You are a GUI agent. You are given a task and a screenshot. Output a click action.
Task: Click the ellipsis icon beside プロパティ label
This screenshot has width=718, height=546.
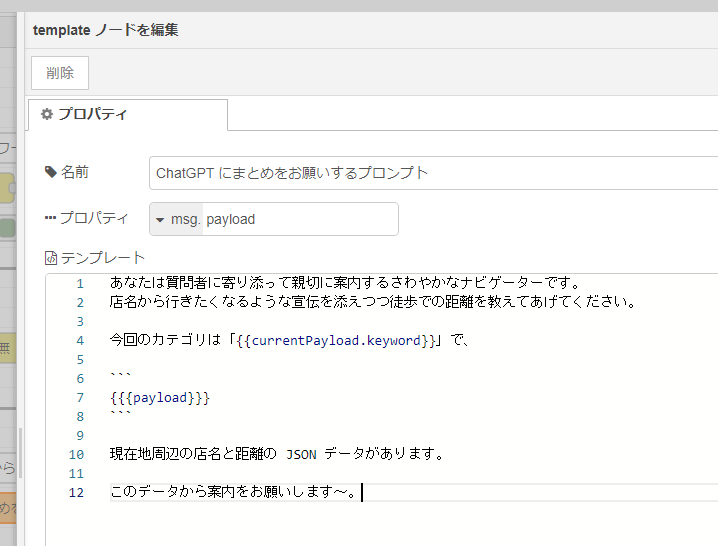coord(51,218)
